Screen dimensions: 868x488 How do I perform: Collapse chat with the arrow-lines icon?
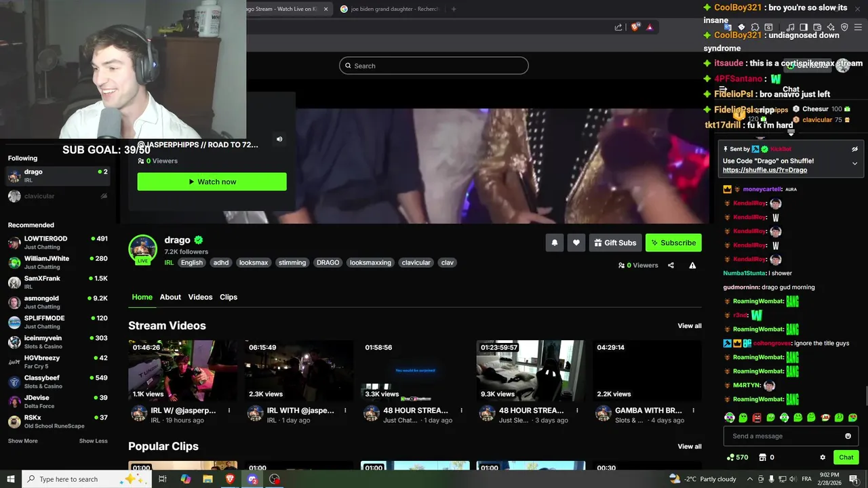click(723, 89)
